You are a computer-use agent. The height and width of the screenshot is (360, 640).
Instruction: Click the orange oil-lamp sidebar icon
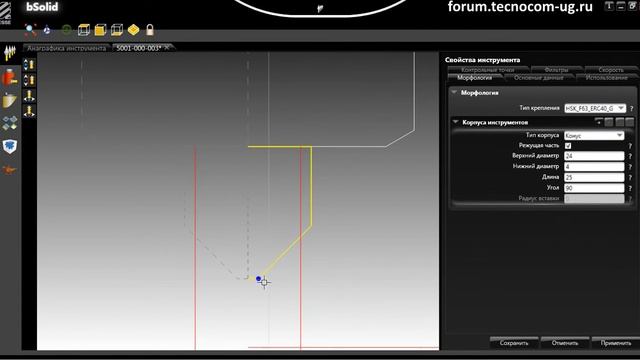(10, 170)
